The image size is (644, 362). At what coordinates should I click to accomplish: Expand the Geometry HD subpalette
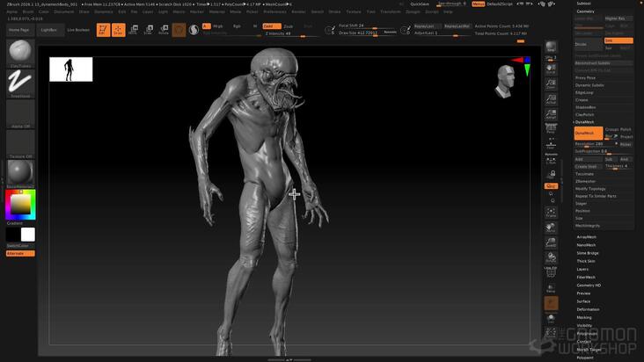pyautogui.click(x=589, y=285)
